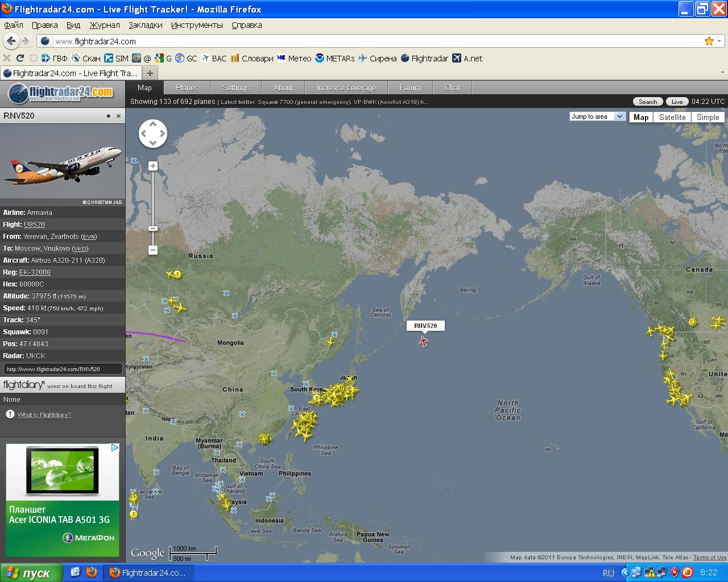Zoom in with the plus button
728x582 pixels.
pyautogui.click(x=153, y=166)
